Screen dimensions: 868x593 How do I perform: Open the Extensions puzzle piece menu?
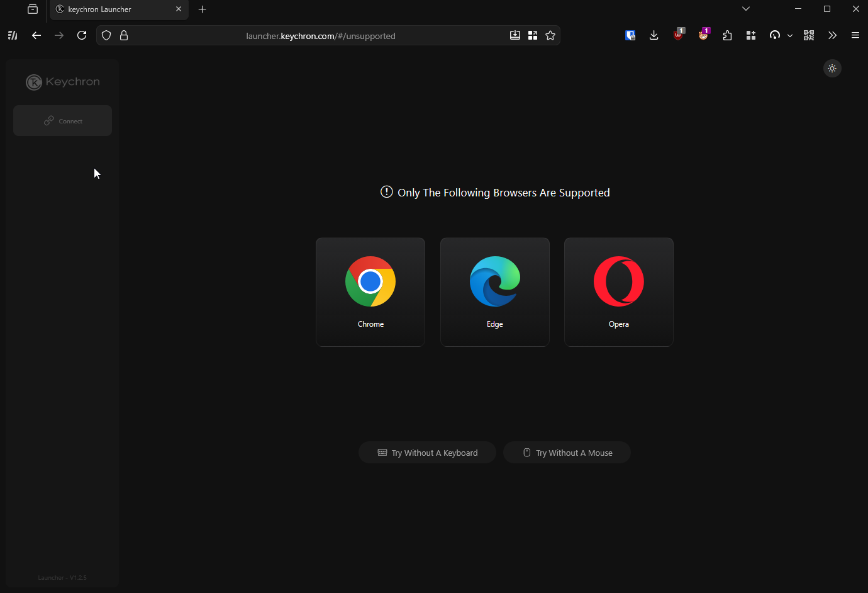click(x=727, y=35)
